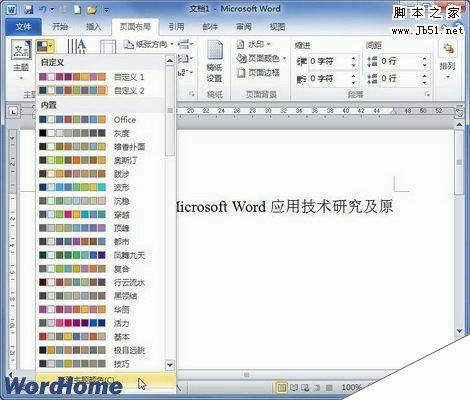Choose the 沉稳 color scheme
The height and width of the screenshot is (400, 470).
(100, 201)
